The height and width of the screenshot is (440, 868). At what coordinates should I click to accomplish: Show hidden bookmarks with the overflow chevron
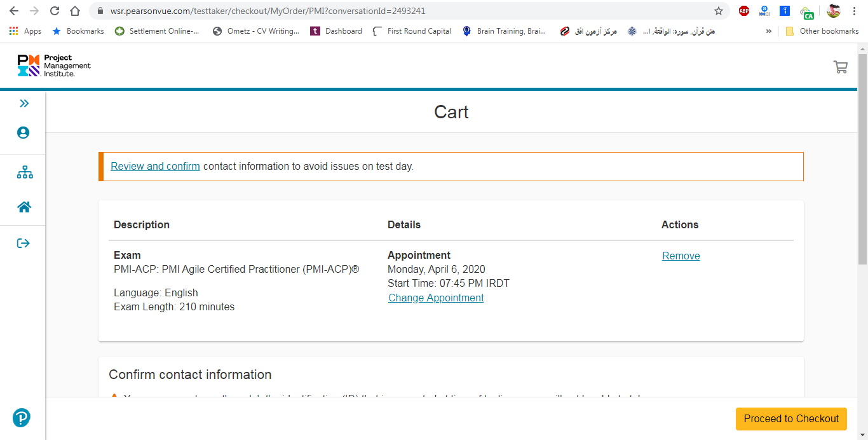(x=769, y=31)
